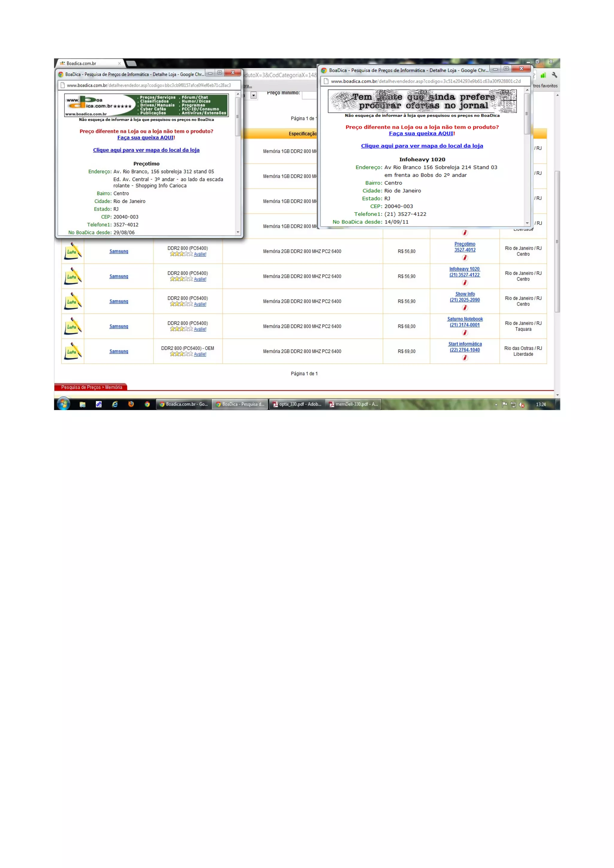Open Internet Explorer from the taskbar

[x=115, y=404]
